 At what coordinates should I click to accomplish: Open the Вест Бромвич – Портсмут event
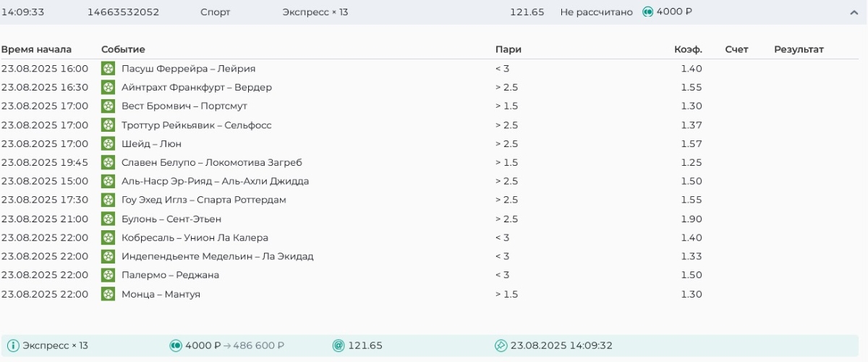click(x=184, y=106)
